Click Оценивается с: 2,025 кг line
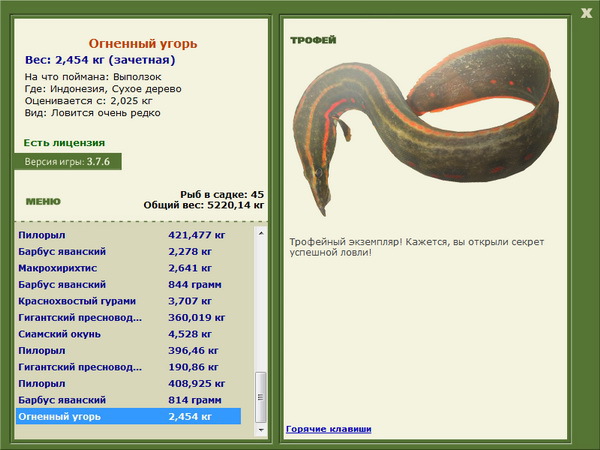The height and width of the screenshot is (450, 600). (88, 101)
